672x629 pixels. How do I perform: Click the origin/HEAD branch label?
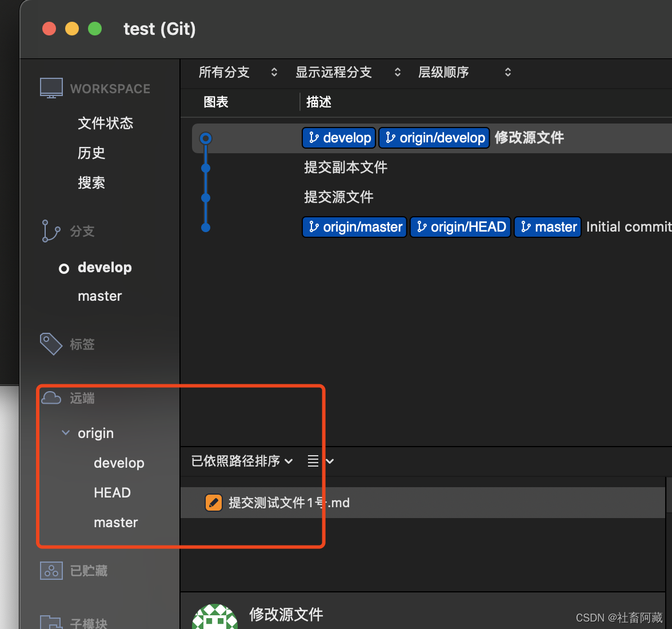[461, 227]
